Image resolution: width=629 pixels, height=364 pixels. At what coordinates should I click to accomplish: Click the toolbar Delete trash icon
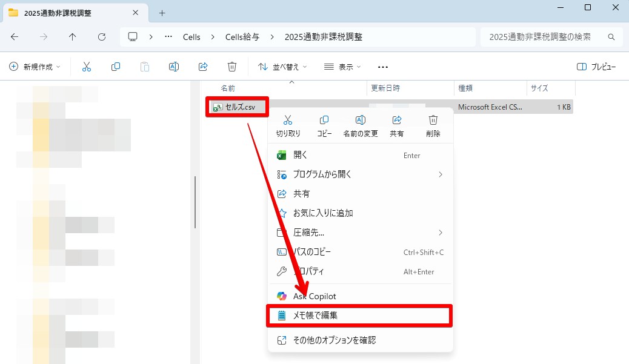232,67
